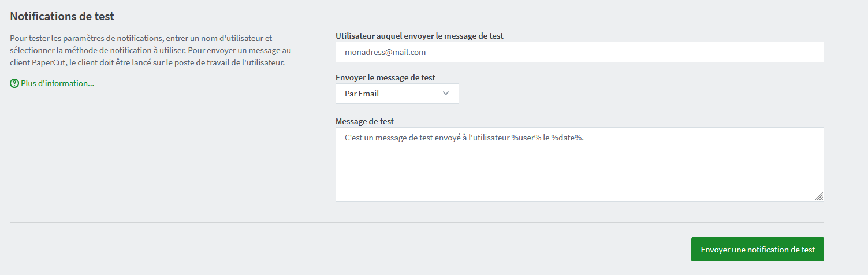Click the resize grip of the message text area
This screenshot has height=275, width=868.
[x=818, y=196]
